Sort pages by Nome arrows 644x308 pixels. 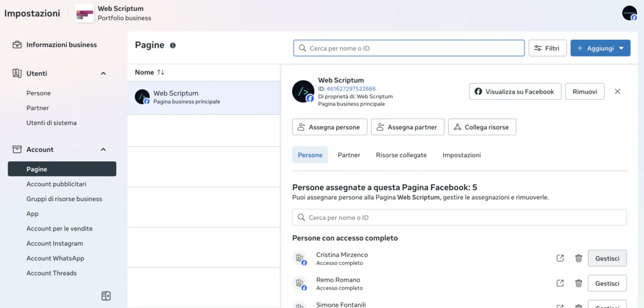160,72
